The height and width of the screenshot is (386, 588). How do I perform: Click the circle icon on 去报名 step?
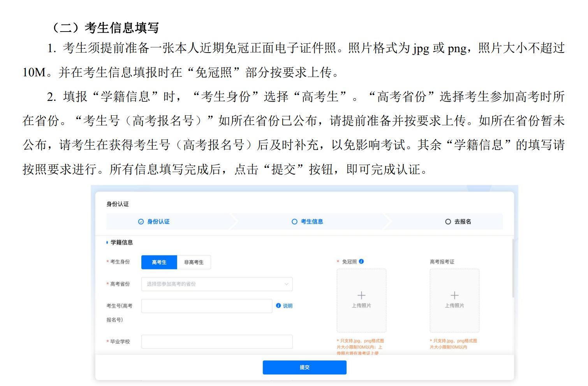pyautogui.click(x=448, y=222)
